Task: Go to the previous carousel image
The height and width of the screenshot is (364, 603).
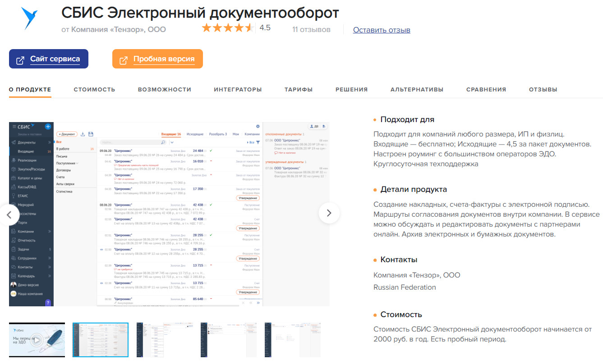Action: [x=9, y=214]
